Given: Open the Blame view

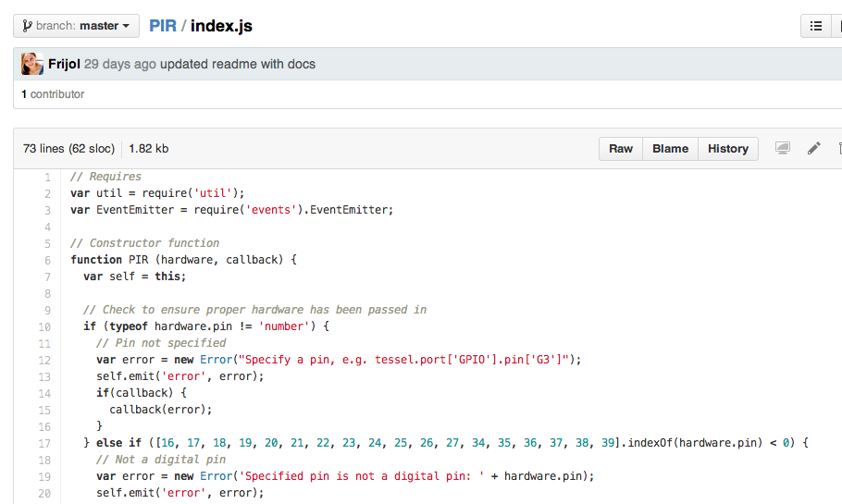Looking at the screenshot, I should pos(670,149).
